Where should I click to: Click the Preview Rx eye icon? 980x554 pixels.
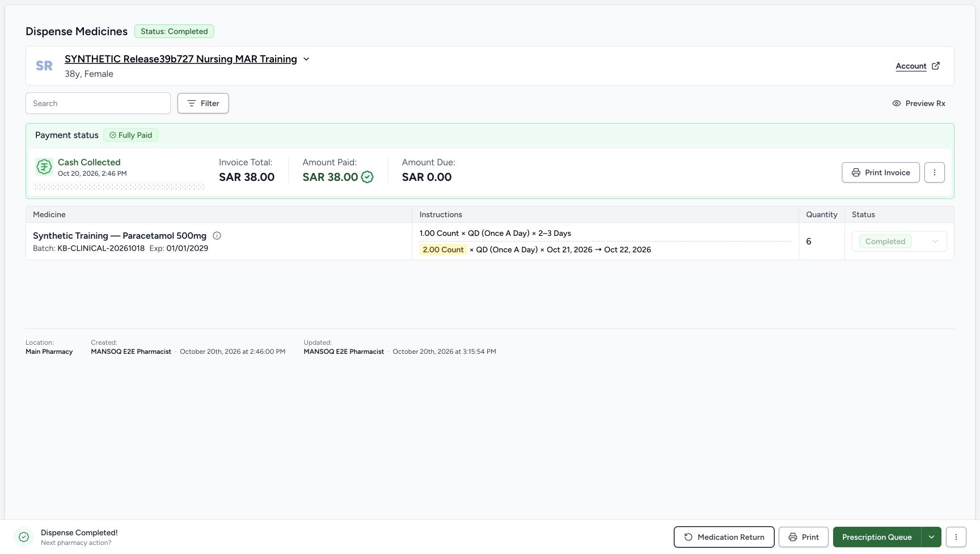897,103
